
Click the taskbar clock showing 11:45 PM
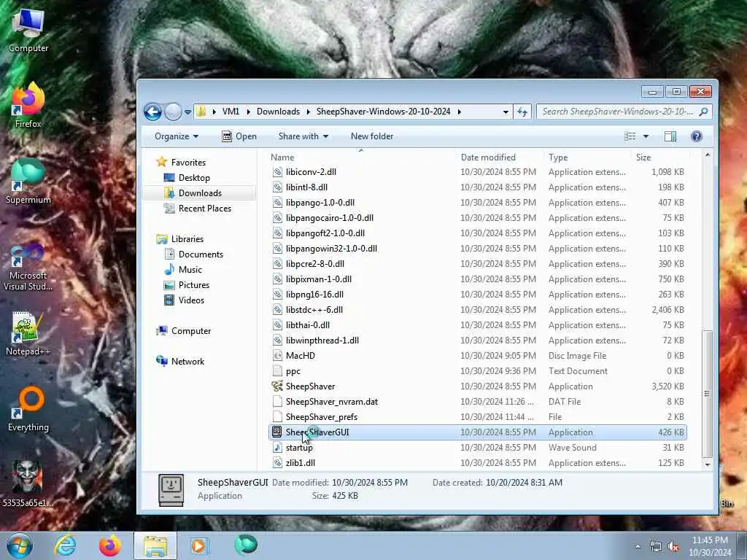[x=710, y=546]
